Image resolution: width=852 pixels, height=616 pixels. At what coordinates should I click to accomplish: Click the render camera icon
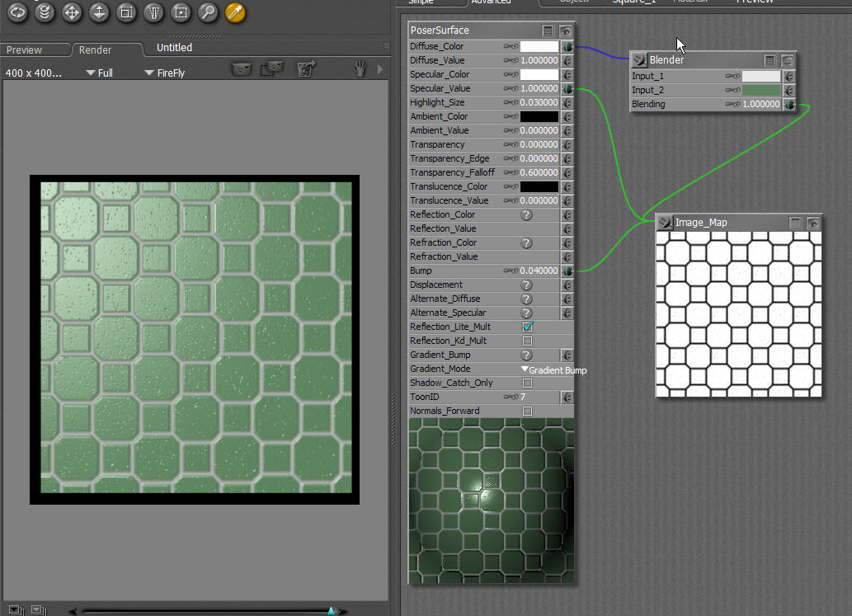tap(241, 70)
